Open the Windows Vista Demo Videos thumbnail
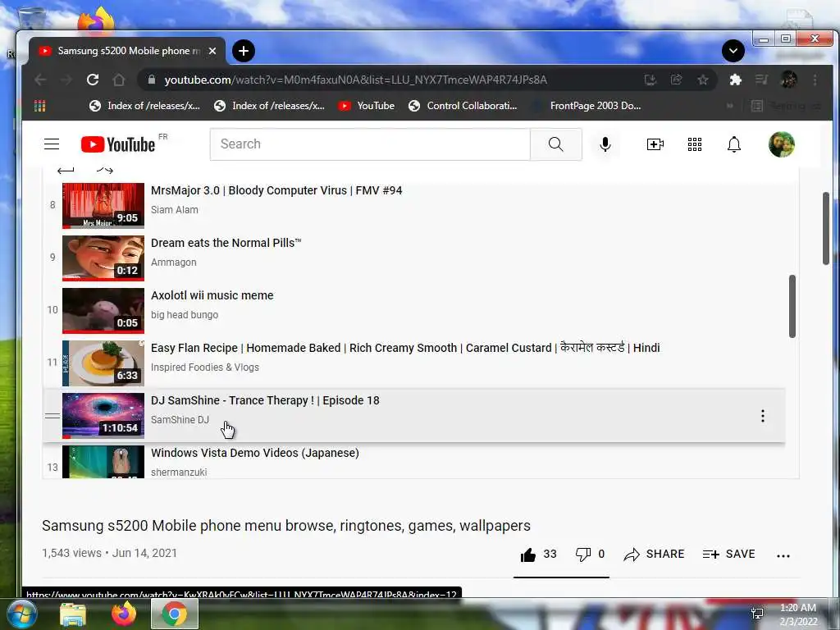The height and width of the screenshot is (630, 840). pos(103,461)
